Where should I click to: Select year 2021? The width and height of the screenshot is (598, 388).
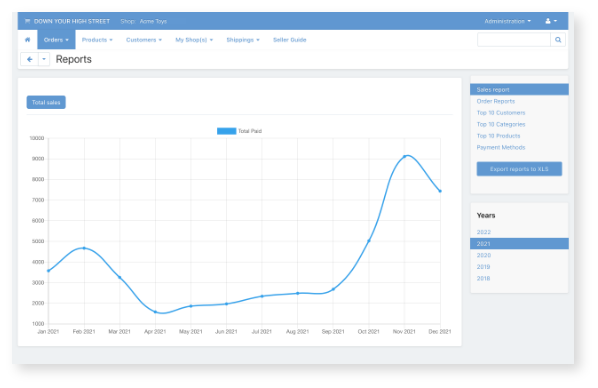tap(519, 244)
